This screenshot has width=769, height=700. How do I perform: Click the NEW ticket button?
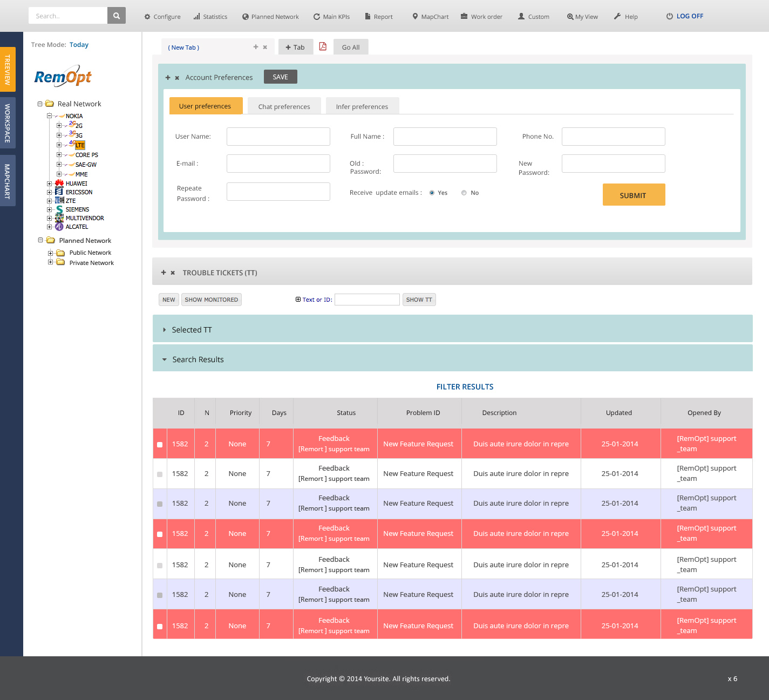(169, 300)
